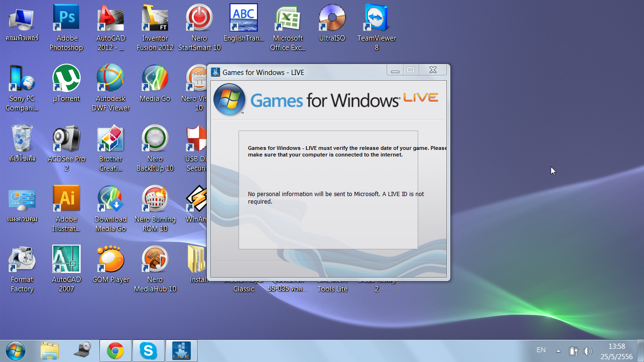Click the µTorrent desktop shortcut
644x362 pixels.
(66, 84)
